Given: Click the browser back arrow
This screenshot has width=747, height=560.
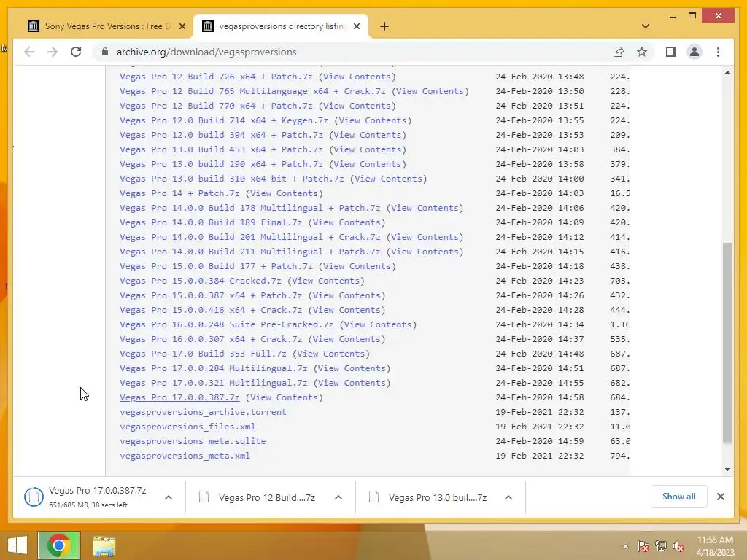Looking at the screenshot, I should click(x=29, y=52).
